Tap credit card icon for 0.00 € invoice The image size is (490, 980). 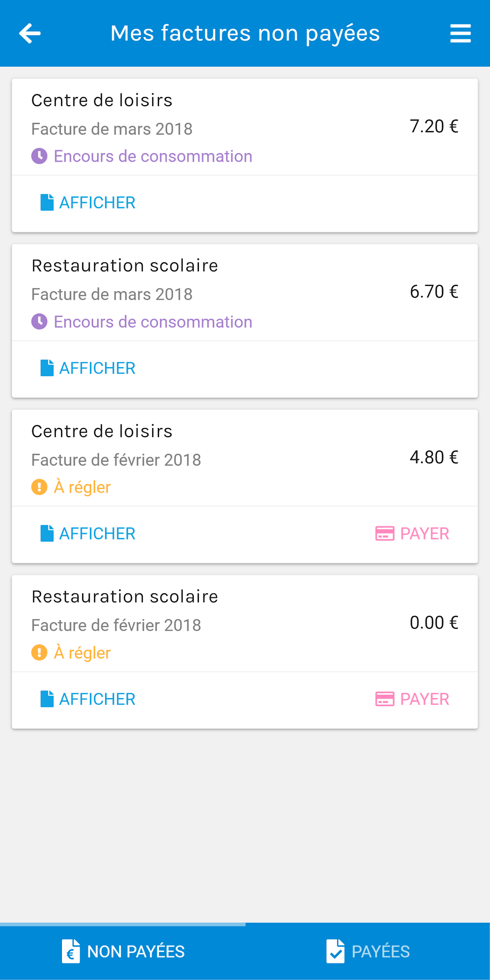point(384,699)
